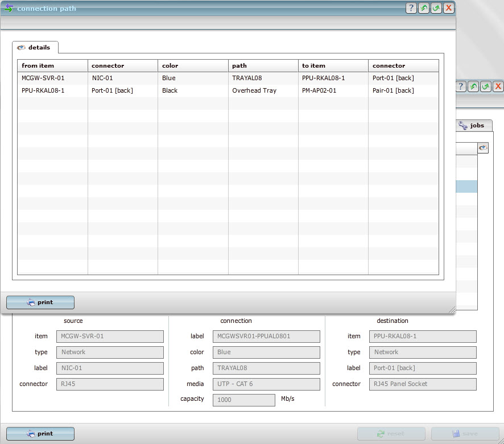The width and height of the screenshot is (504, 444).
Task: Click left green arrow on background window
Action: (x=473, y=86)
